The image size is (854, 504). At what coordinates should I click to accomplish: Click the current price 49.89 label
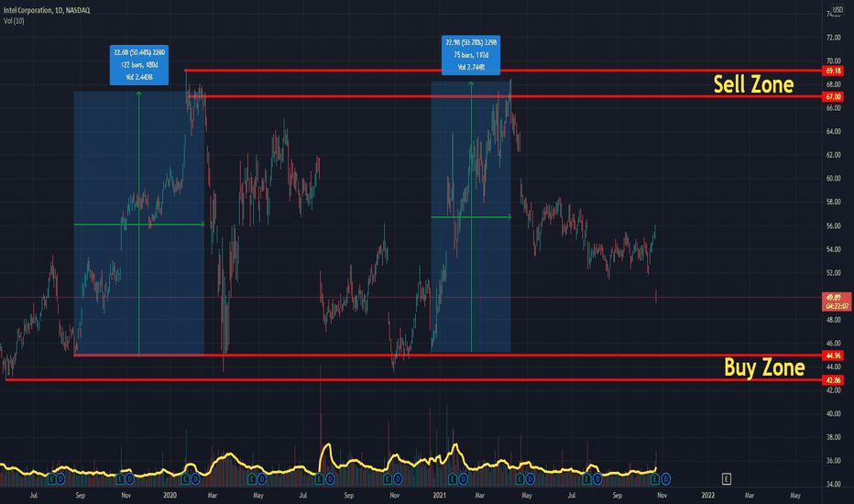[x=836, y=301]
